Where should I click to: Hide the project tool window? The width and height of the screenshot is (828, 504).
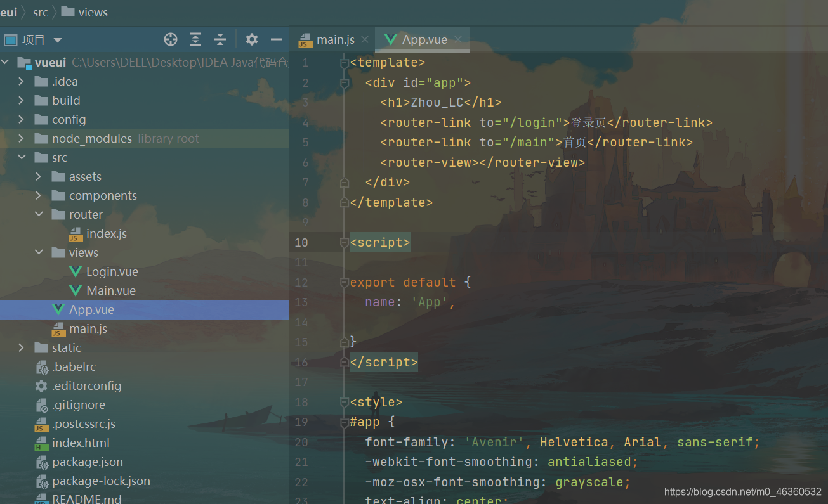click(276, 40)
